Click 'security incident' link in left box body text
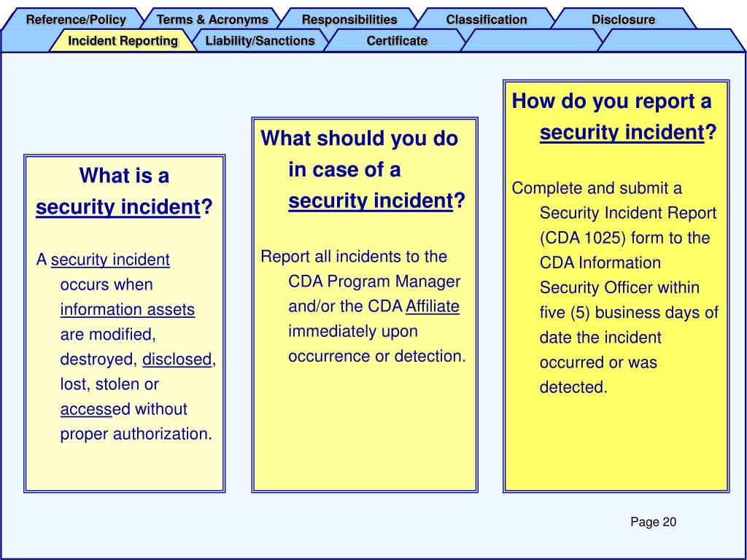Screen dimensions: 747x560 [x=110, y=260]
